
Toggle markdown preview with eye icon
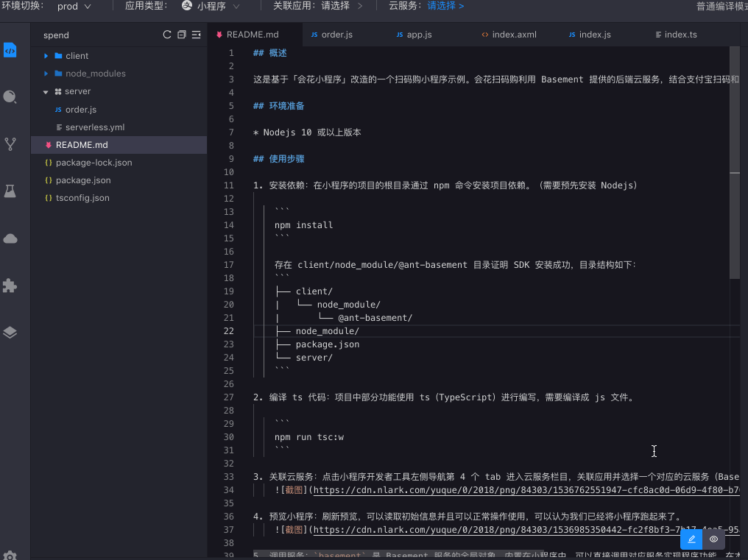click(713, 539)
